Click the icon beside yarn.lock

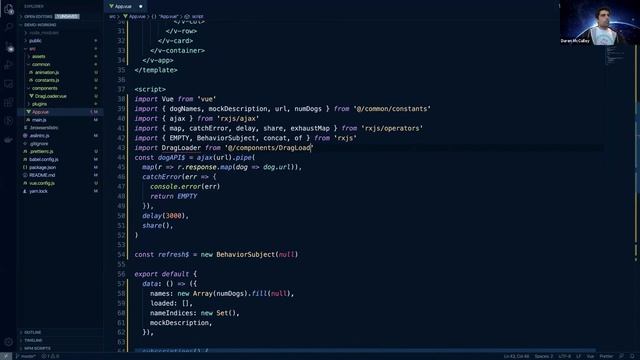pyautogui.click(x=25, y=191)
